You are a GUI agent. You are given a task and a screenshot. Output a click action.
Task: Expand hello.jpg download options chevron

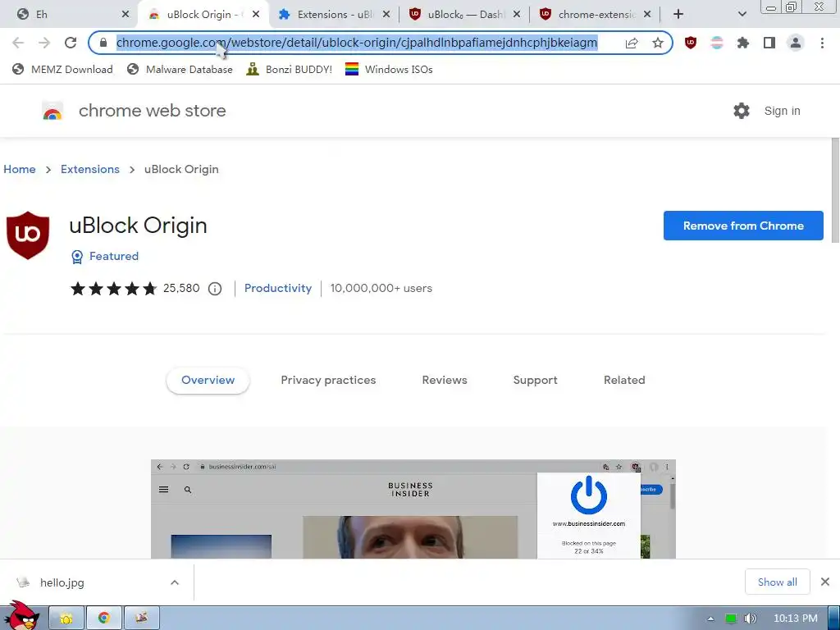coord(175,582)
